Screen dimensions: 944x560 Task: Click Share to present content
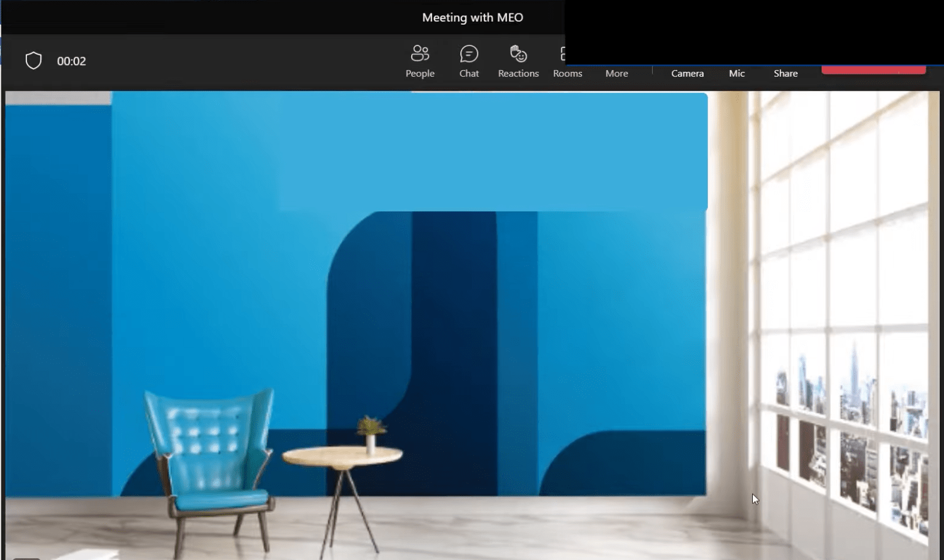[785, 73]
